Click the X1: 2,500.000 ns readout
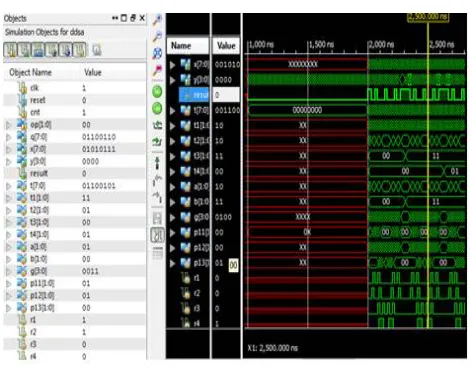 pos(273,348)
